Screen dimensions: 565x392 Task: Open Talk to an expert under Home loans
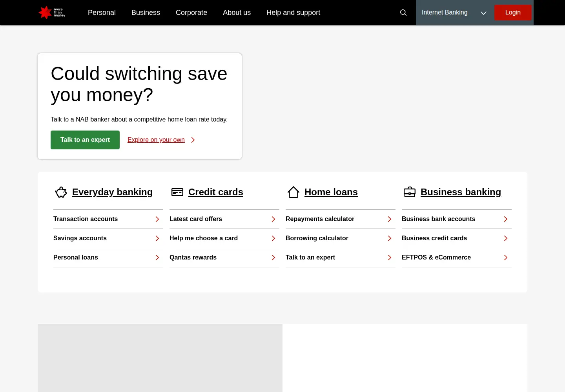pyautogui.click(x=341, y=258)
